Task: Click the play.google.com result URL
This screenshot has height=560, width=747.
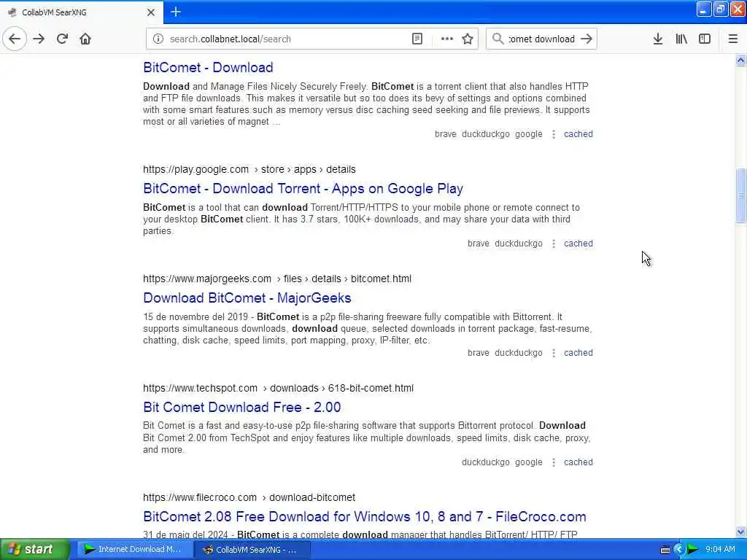Action: click(x=249, y=169)
